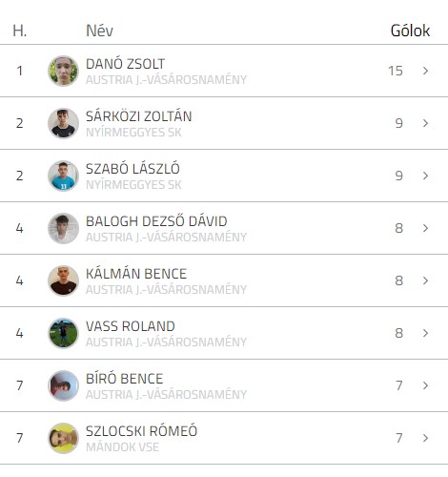Screen dimensions: 448x477
Task: Open Danó Zsolt player name link
Action: point(125,64)
